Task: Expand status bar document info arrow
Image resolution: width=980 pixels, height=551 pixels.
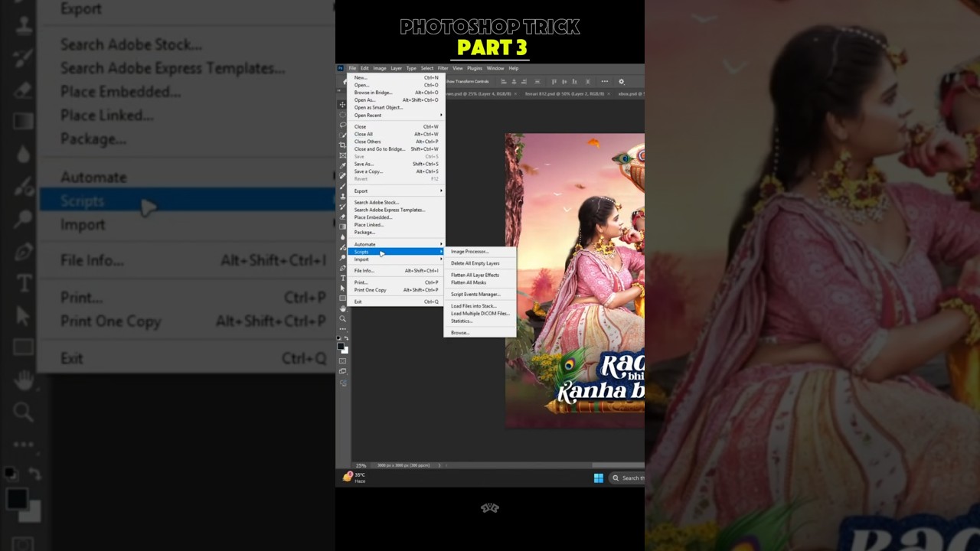Action: (439, 465)
